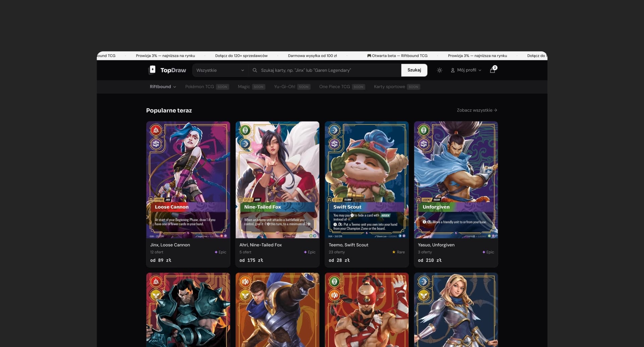Click the "od 175 zł" price
This screenshot has width=644, height=347.
coord(251,260)
